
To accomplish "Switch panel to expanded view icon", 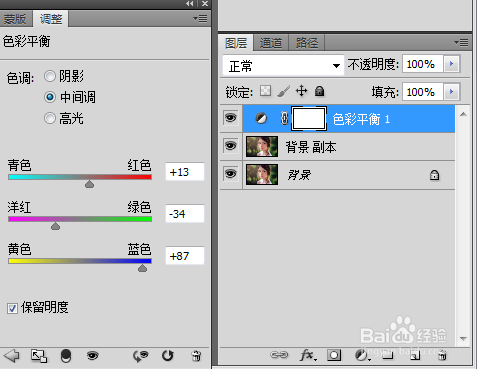I will tap(39, 356).
